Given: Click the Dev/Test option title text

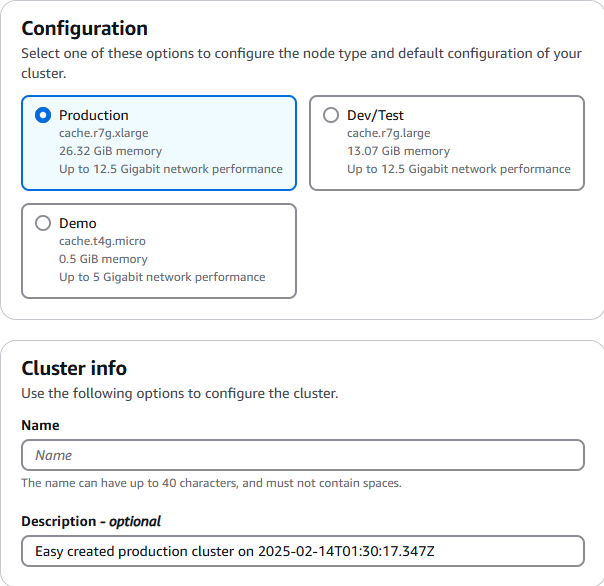Looking at the screenshot, I should click(375, 115).
